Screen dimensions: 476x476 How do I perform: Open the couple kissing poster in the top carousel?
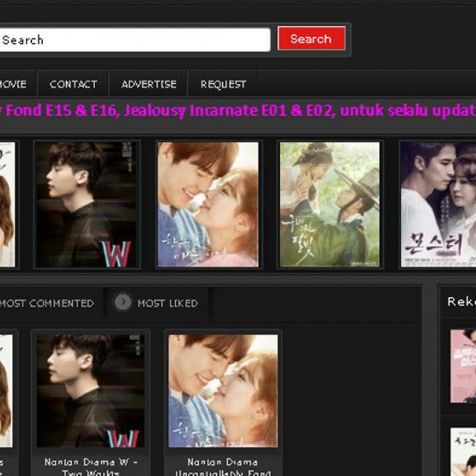pyautogui.click(x=208, y=204)
